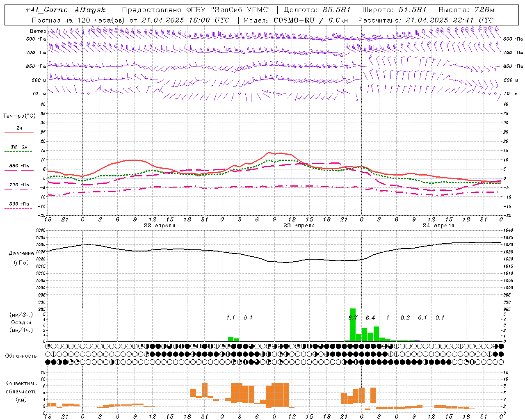Click the Долгота: 85.581 value

point(317,10)
